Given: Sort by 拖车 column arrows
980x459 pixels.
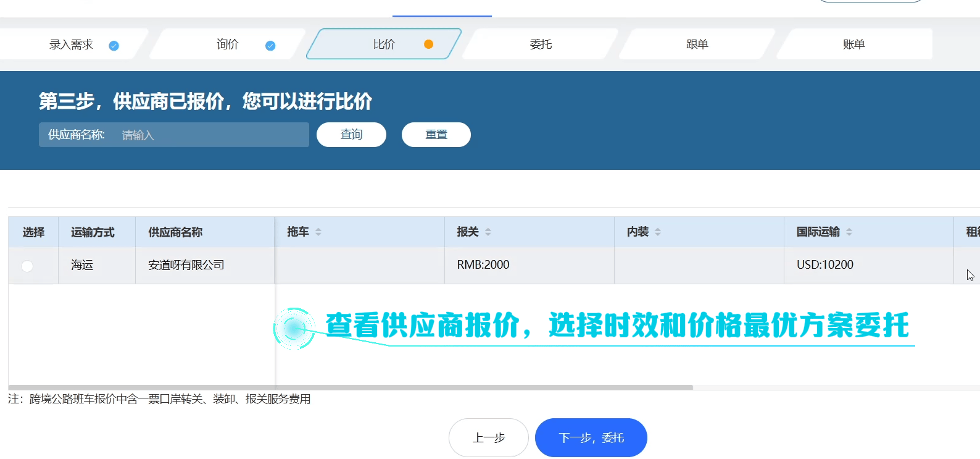Looking at the screenshot, I should 318,232.
